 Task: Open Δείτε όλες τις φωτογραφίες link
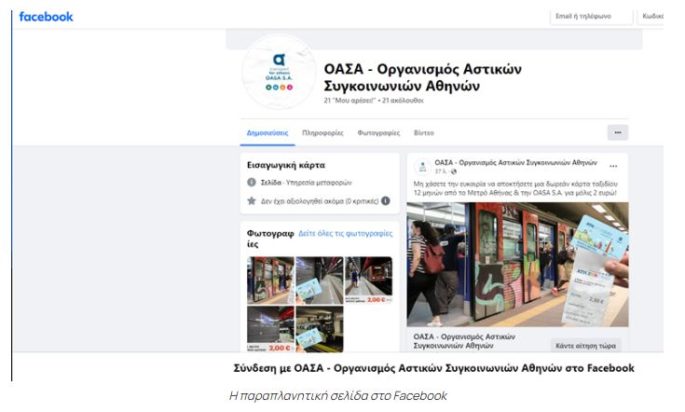345,234
